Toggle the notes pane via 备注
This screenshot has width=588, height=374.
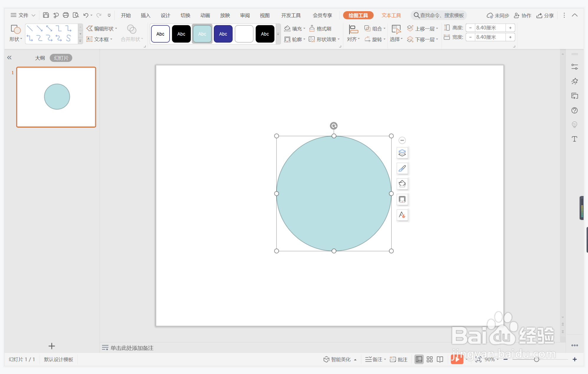375,359
